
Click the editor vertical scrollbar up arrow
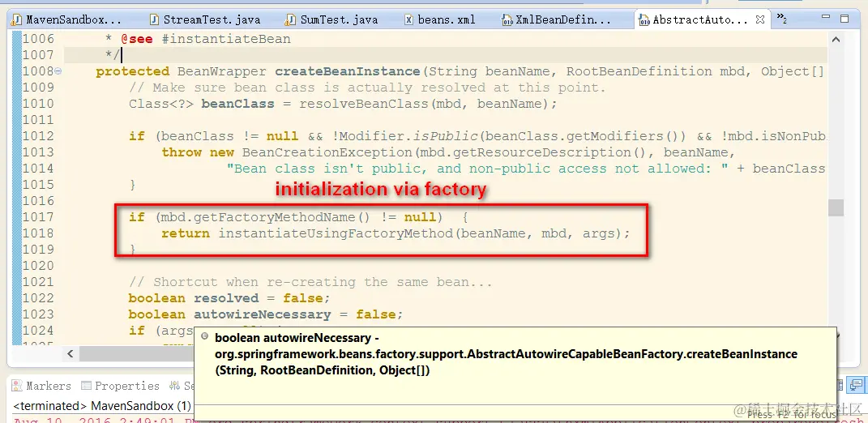(x=836, y=40)
